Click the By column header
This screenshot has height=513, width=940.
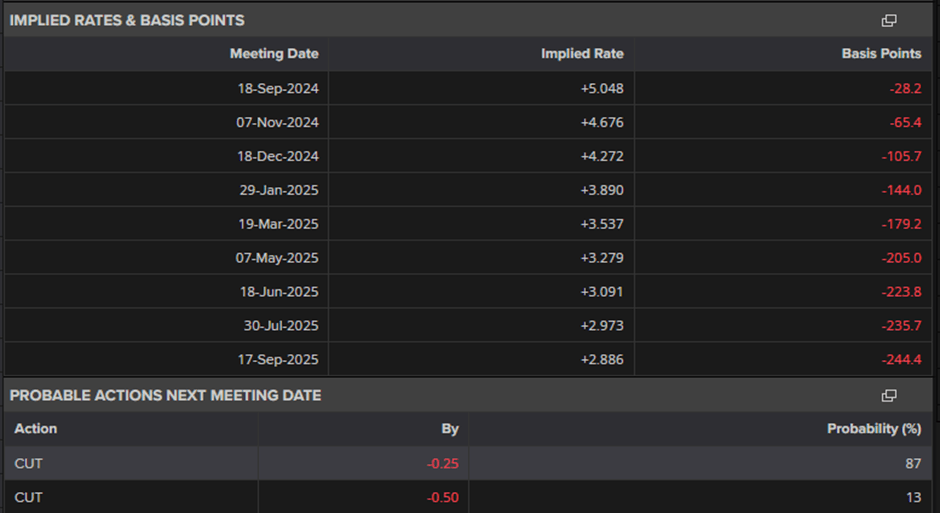click(x=450, y=429)
